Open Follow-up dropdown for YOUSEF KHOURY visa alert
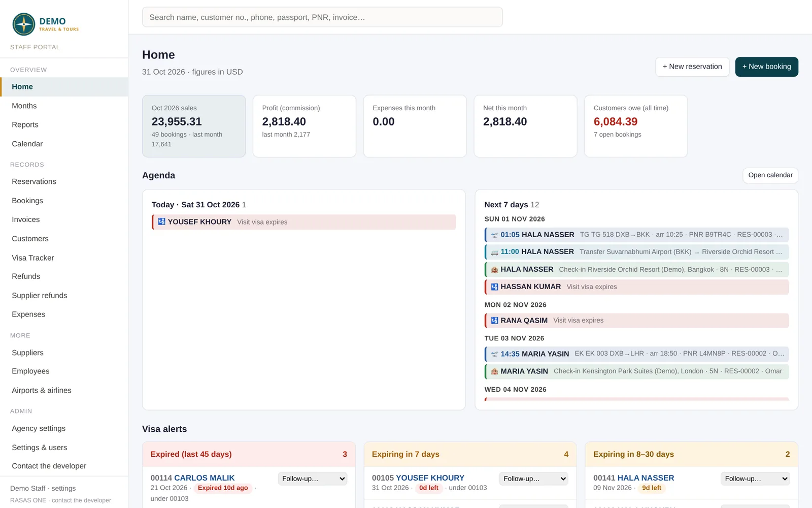This screenshot has height=508, width=812. click(534, 479)
